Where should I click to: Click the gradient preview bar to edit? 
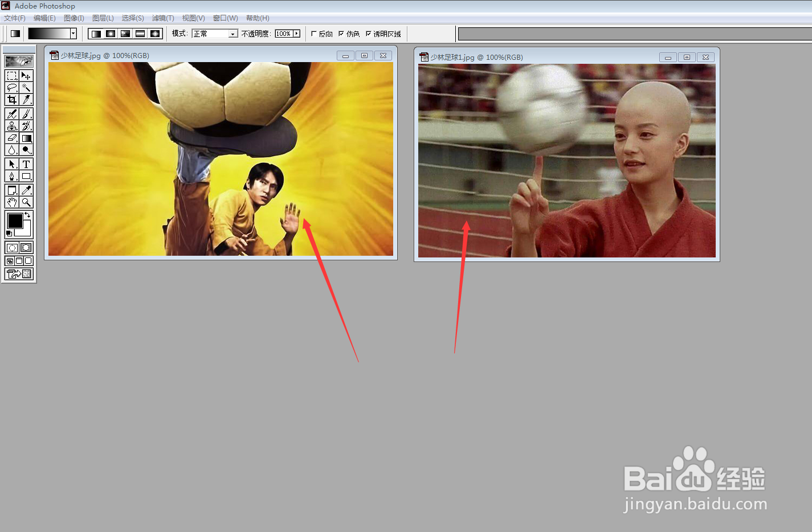point(50,34)
